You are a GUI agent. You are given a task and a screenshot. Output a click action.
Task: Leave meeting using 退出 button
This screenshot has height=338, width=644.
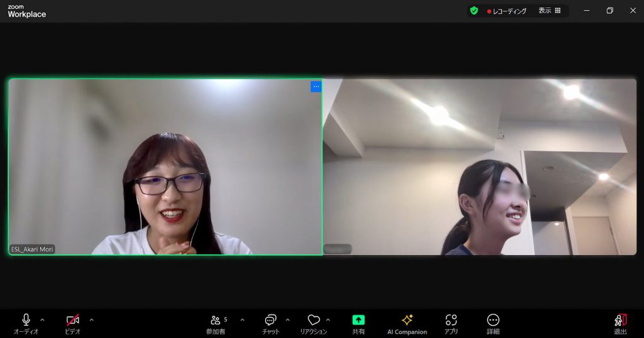click(620, 320)
